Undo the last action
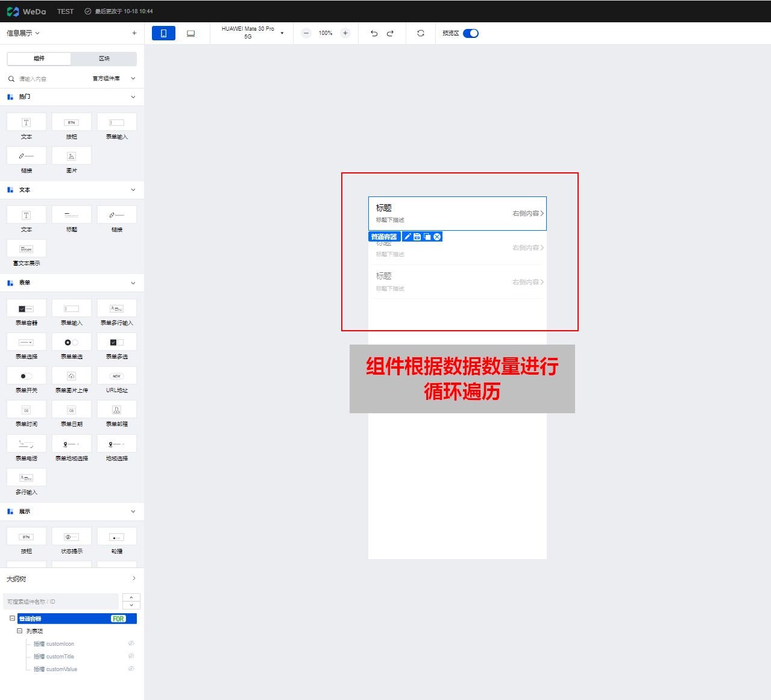The width and height of the screenshot is (771, 700). coord(374,33)
